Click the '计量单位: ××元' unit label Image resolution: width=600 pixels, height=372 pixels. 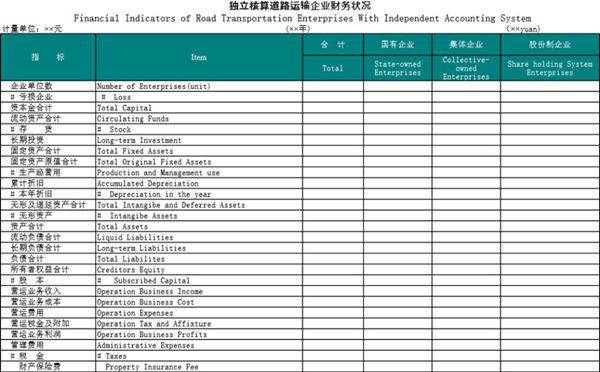coord(32,29)
